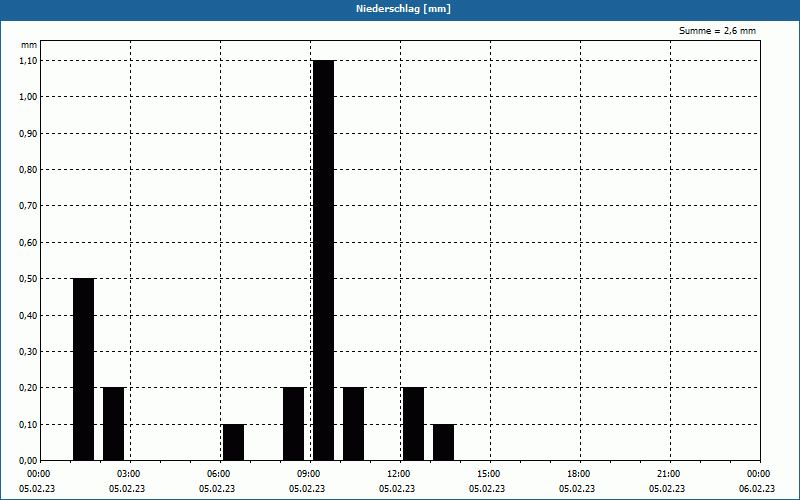
Task: Click the mm unit label above the y-axis
Action: (29, 45)
